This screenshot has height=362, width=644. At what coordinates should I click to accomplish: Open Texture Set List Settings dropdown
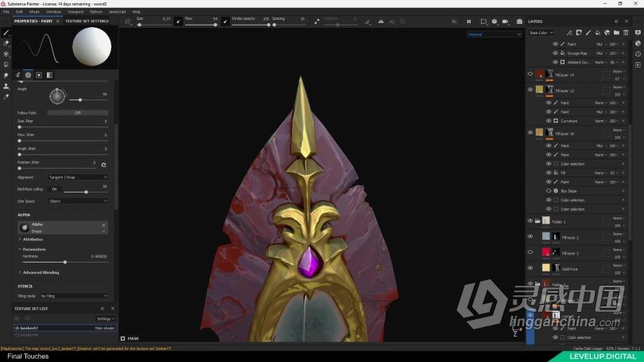(106, 319)
